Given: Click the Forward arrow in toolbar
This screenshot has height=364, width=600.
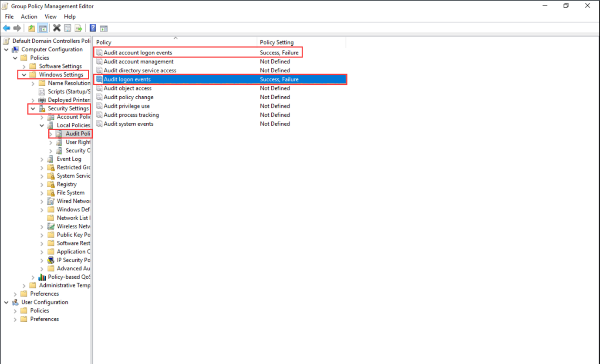Looking at the screenshot, I should point(17,28).
